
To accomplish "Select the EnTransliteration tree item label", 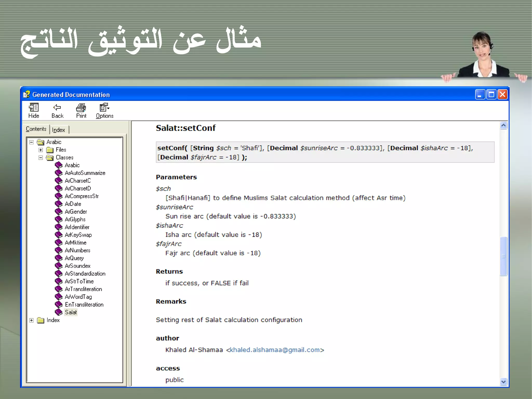I will [84, 304].
